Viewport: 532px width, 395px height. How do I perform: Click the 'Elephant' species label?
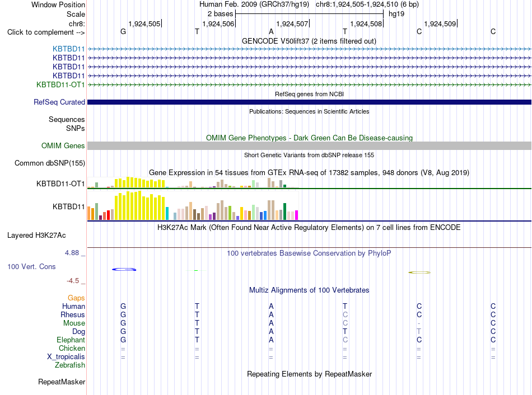pos(71,340)
